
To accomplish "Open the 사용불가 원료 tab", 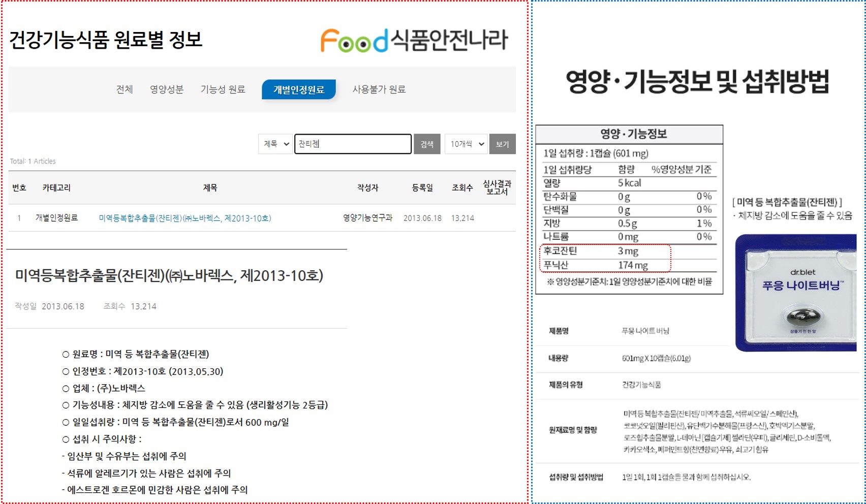I will [379, 89].
